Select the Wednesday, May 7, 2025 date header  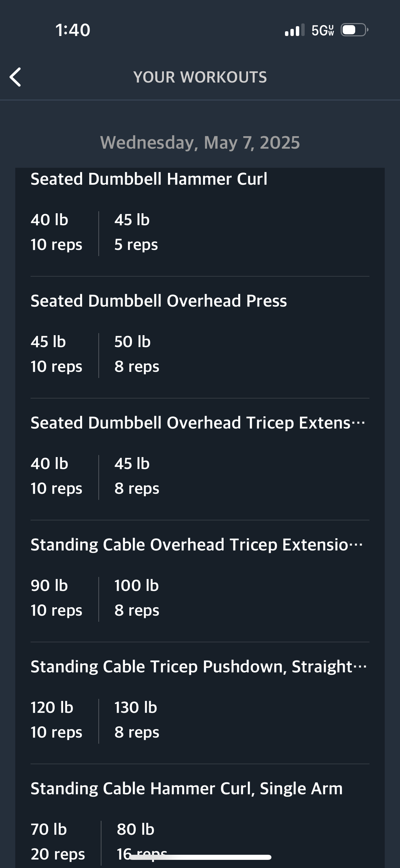point(200,142)
